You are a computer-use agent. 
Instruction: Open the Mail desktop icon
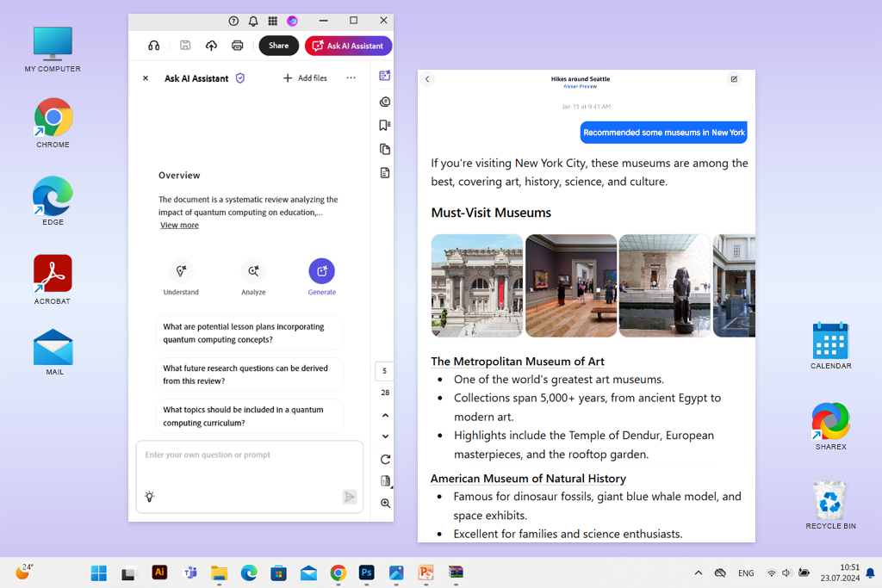click(53, 352)
